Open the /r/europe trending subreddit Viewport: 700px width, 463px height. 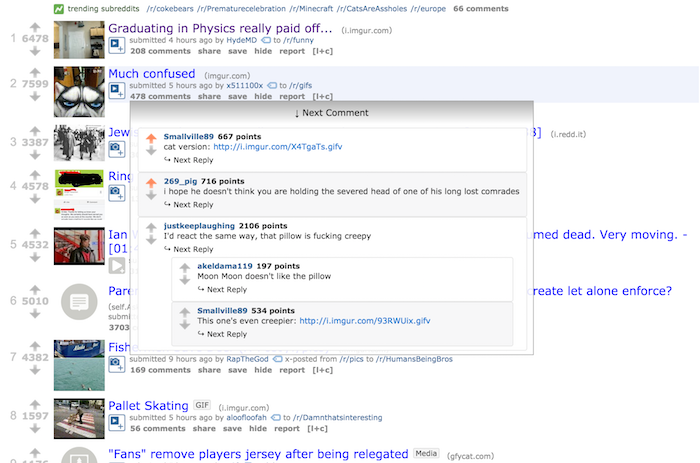(x=429, y=8)
